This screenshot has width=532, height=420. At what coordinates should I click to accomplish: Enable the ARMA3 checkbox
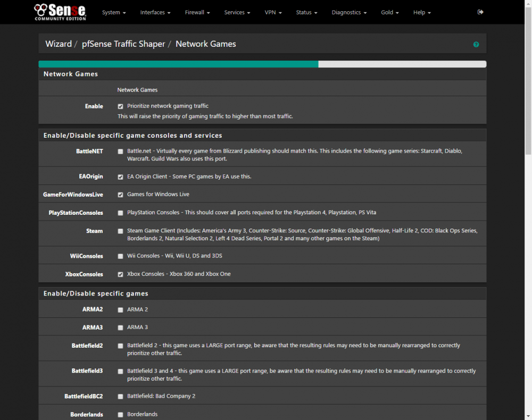pyautogui.click(x=120, y=328)
